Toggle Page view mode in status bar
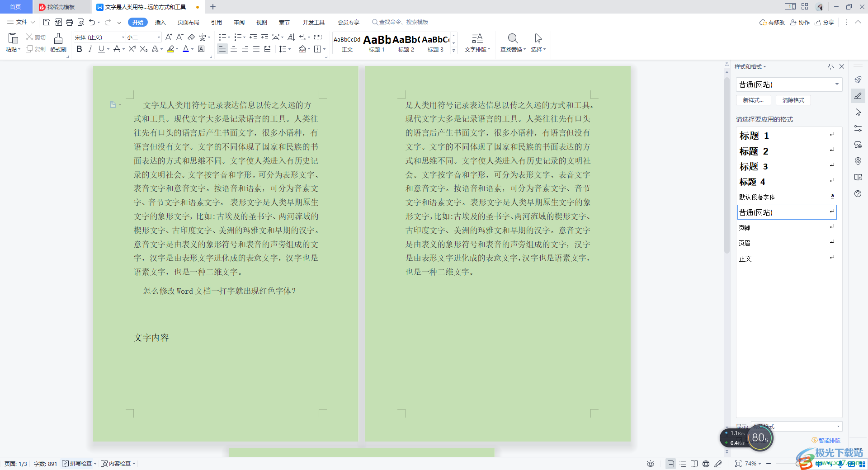Screen dimensions: 868x470 [x=671, y=464]
